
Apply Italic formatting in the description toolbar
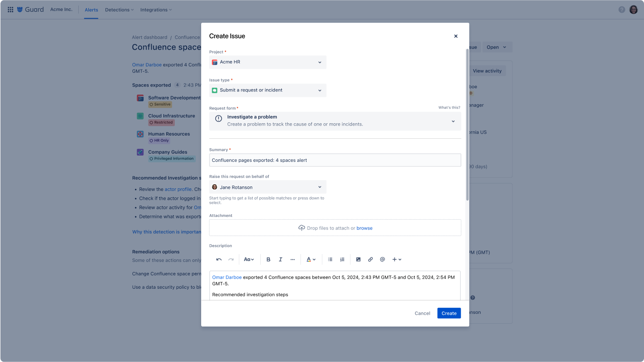(280, 259)
